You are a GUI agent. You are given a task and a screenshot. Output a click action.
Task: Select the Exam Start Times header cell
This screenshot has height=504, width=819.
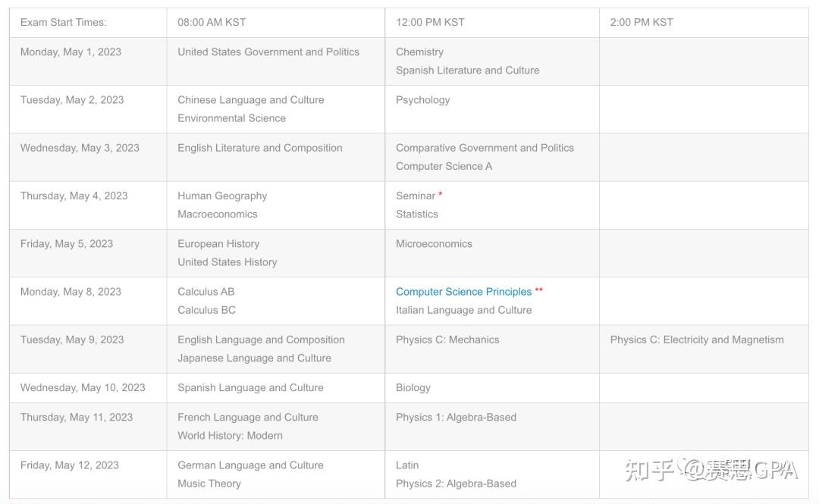(63, 23)
